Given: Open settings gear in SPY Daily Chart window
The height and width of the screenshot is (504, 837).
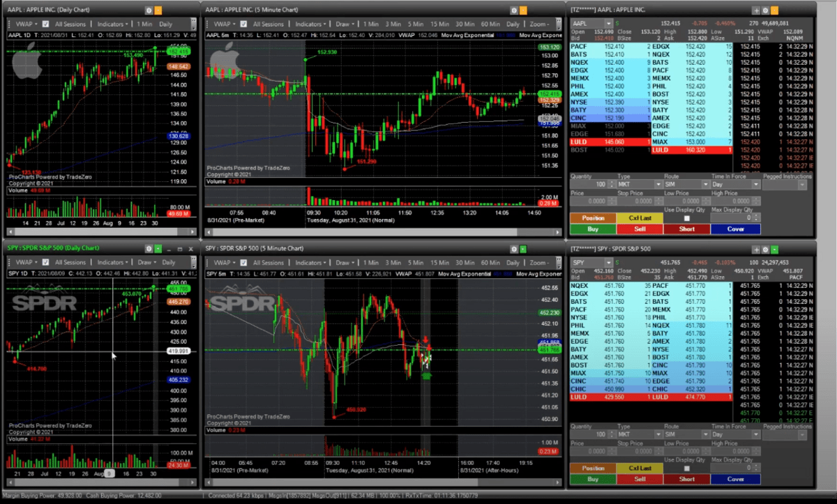Looking at the screenshot, I should click(x=149, y=248).
